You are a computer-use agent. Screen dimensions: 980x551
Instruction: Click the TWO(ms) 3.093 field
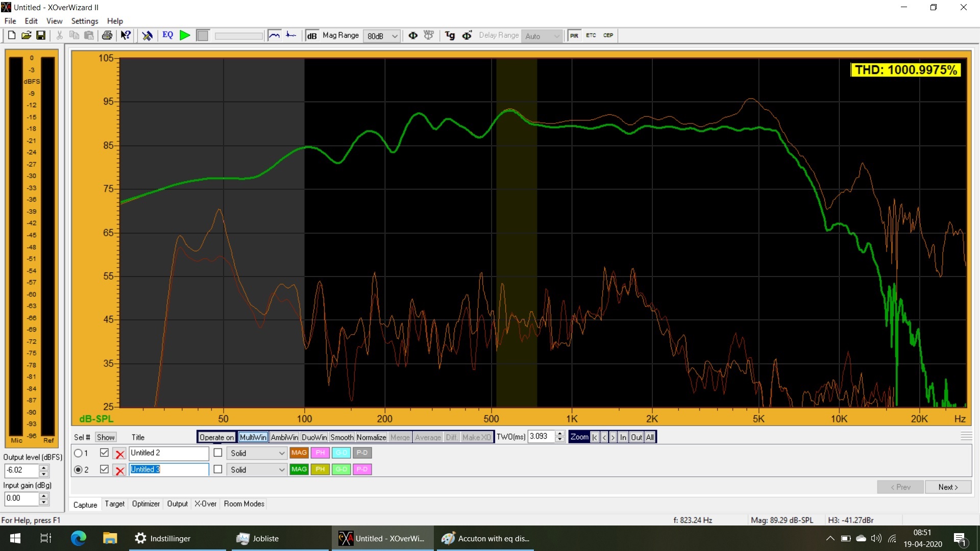542,437
